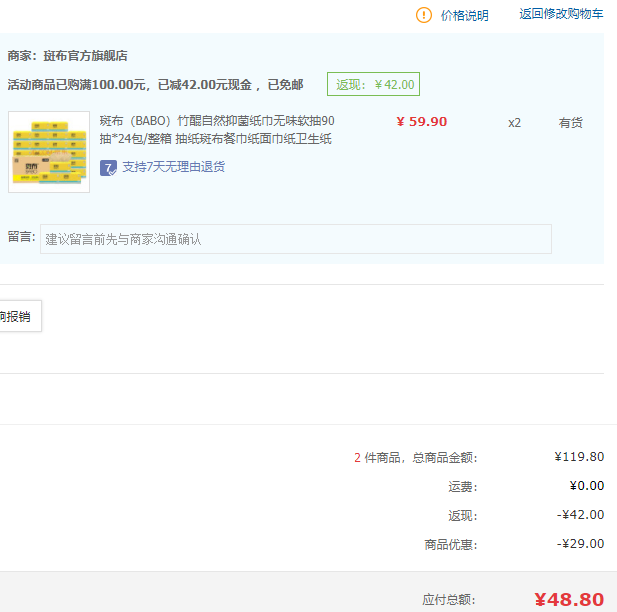
Task: Click the 运费 shipping fee ¥0.00 value
Action: coord(586,486)
